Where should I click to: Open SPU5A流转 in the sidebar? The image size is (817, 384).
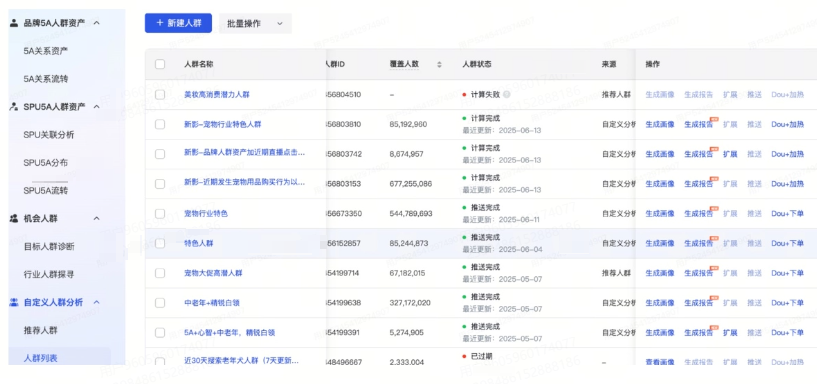click(x=46, y=191)
